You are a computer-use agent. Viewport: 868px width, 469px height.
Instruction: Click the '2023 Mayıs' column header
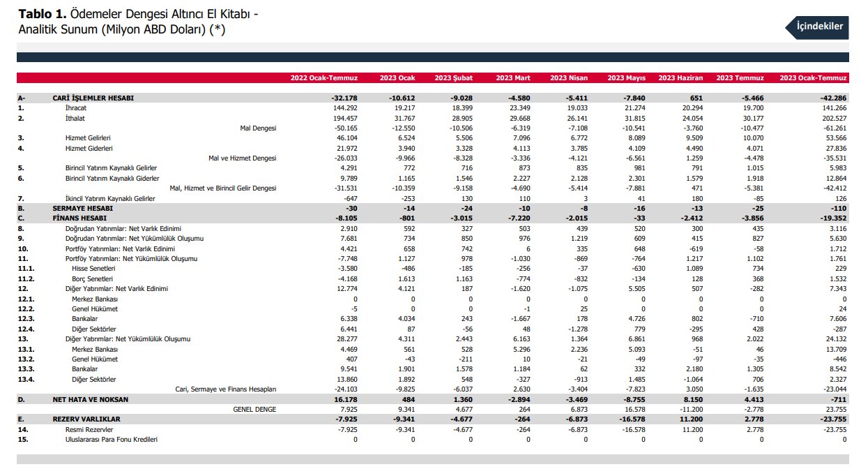(x=627, y=78)
